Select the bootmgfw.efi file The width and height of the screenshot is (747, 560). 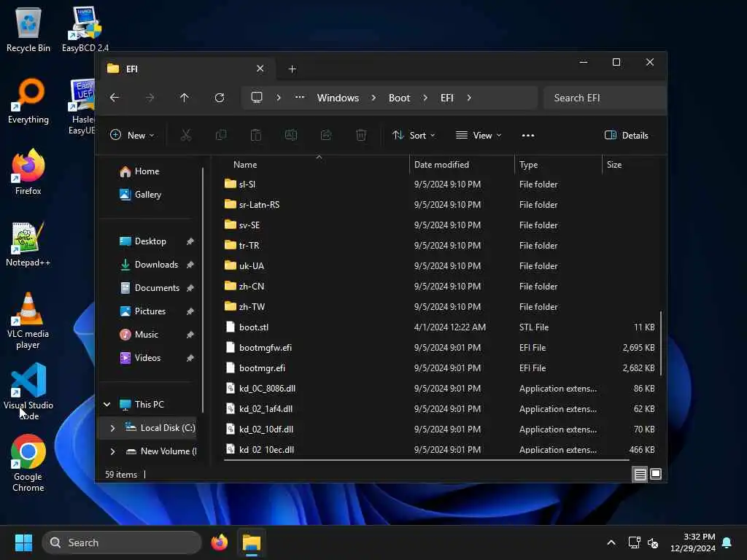click(441, 348)
